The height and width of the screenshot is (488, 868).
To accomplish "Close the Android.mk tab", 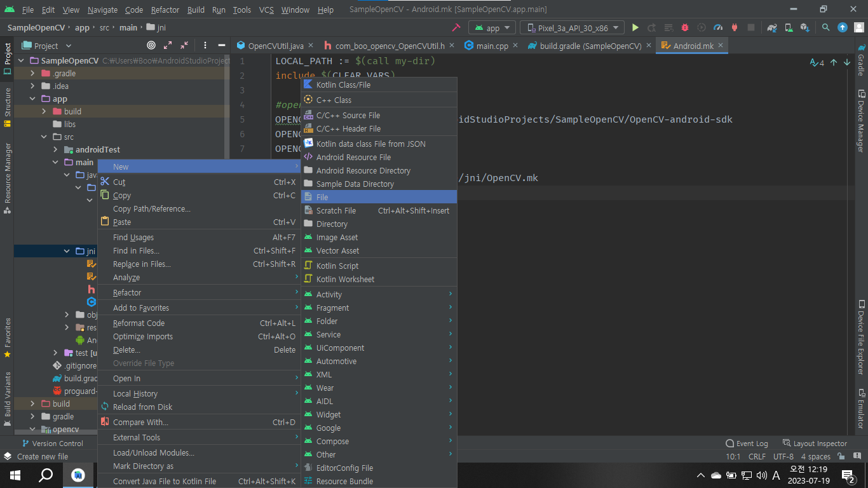I will pos(721,46).
